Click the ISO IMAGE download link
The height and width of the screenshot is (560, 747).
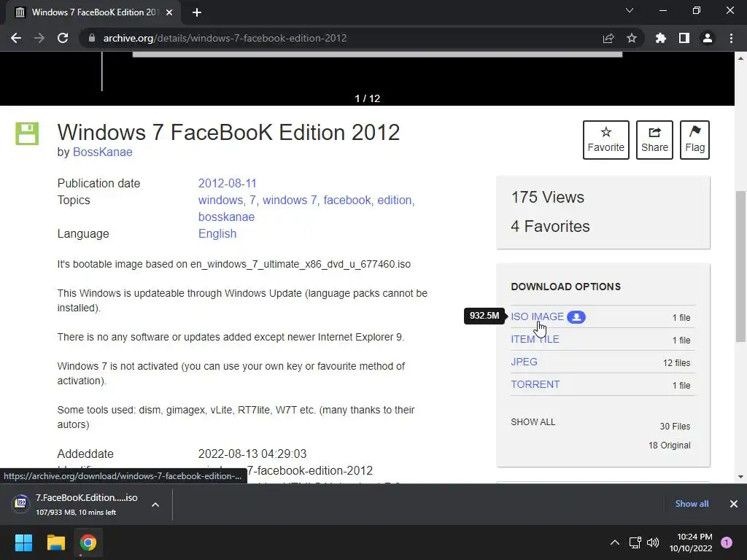coord(537,316)
